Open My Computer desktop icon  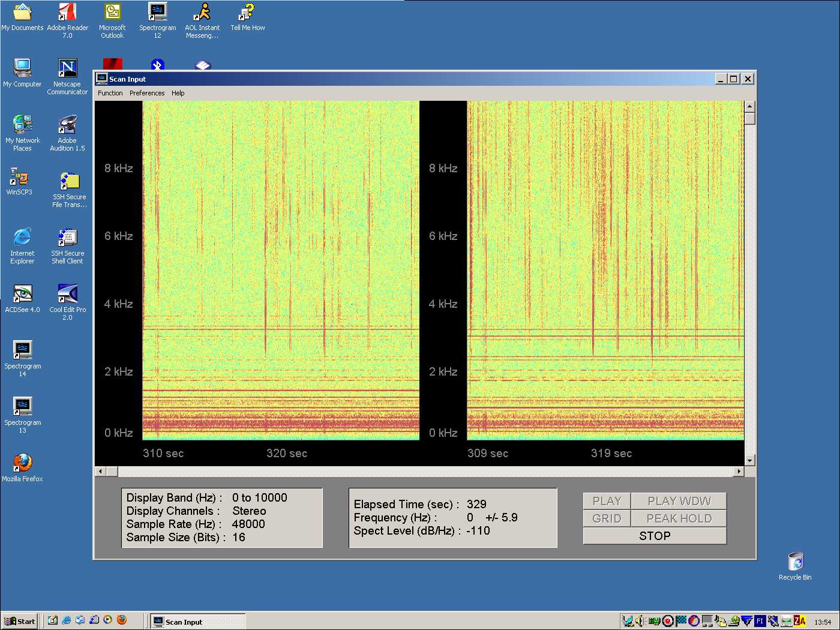[x=22, y=73]
